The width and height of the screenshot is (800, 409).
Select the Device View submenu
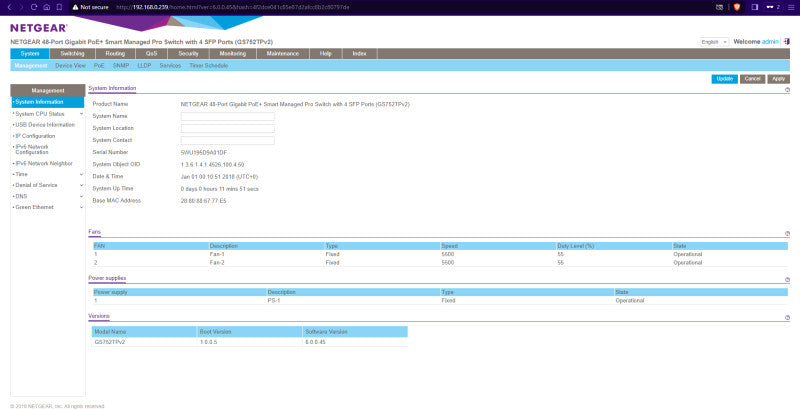point(70,66)
